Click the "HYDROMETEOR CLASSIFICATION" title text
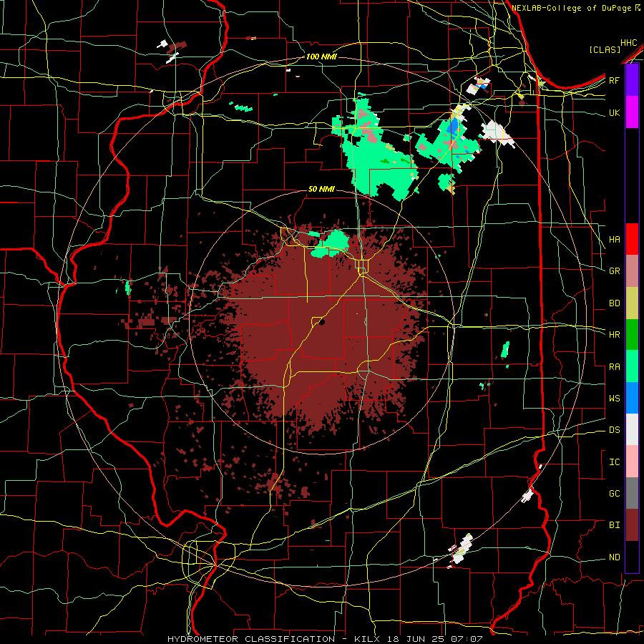The width and height of the screenshot is (644, 644). [251, 639]
